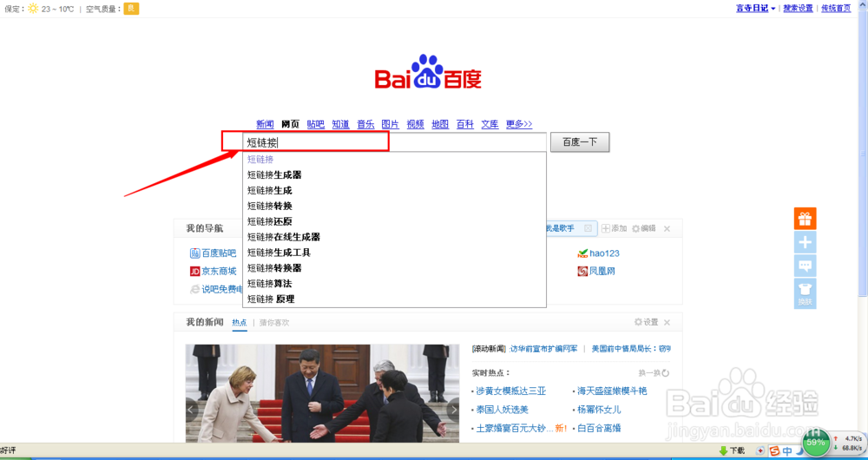Choose suggestion 短链接转换

394,206
